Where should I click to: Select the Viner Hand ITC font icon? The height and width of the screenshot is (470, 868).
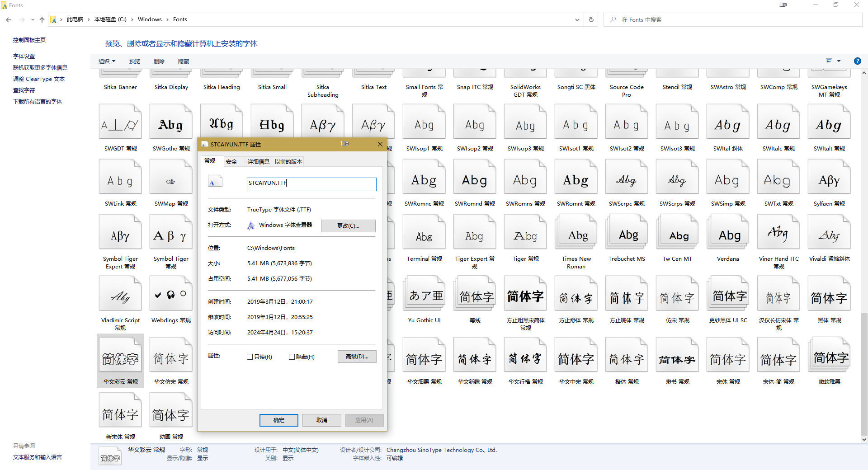[778, 232]
